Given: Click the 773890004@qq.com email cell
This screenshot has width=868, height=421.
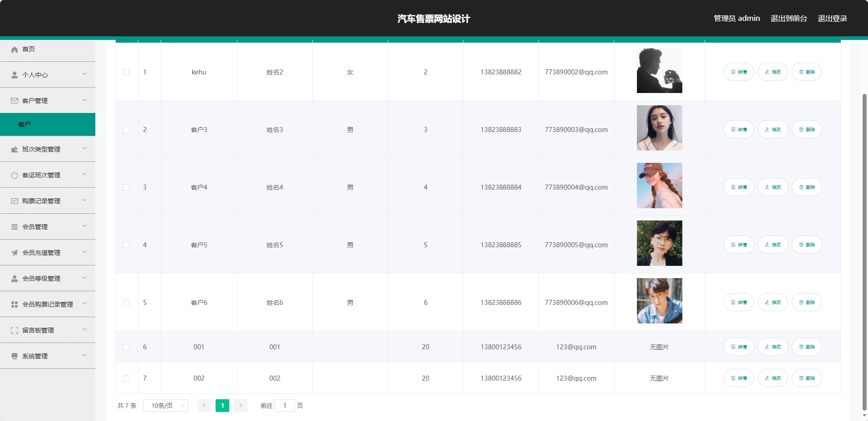Looking at the screenshot, I should coord(576,187).
